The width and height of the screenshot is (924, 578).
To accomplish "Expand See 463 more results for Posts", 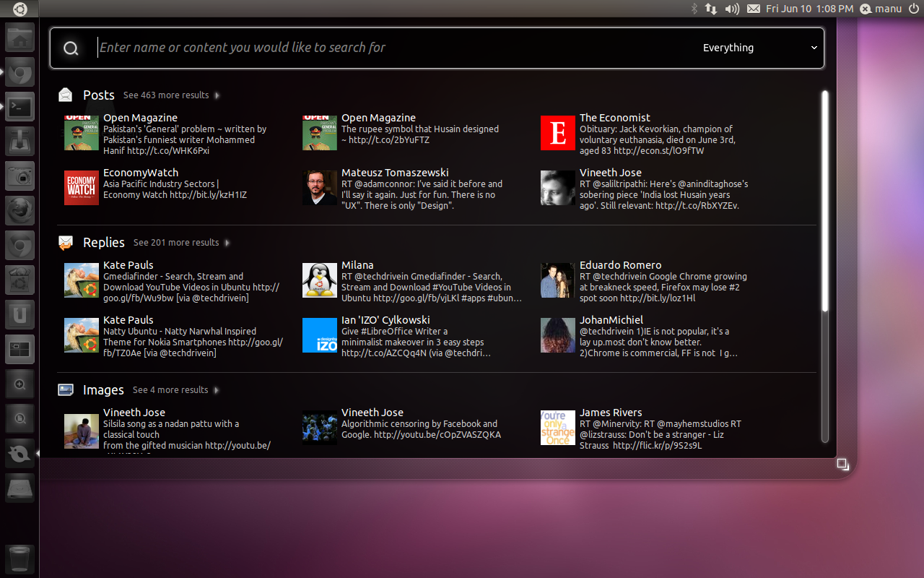I will pyautogui.click(x=171, y=95).
